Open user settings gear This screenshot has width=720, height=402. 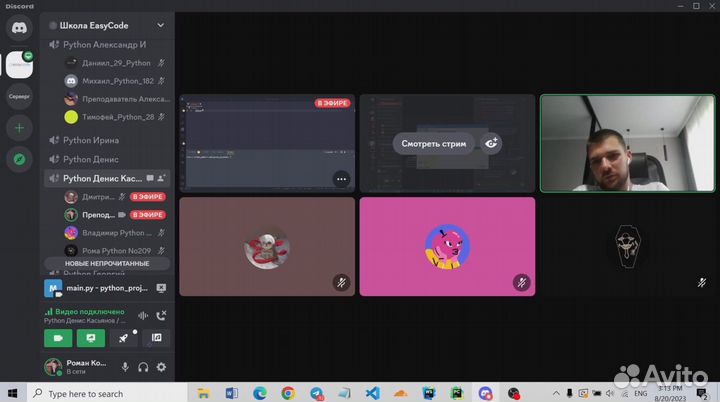pos(161,367)
